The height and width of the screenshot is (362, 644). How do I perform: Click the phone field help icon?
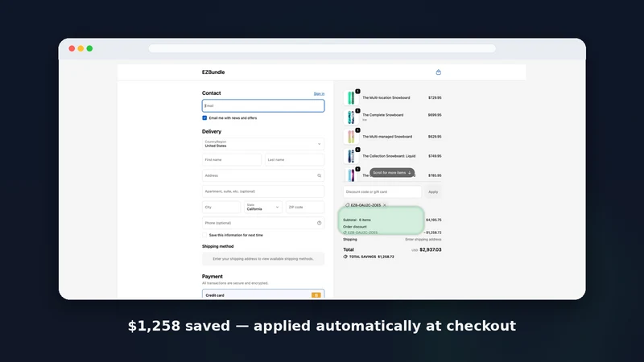319,223
